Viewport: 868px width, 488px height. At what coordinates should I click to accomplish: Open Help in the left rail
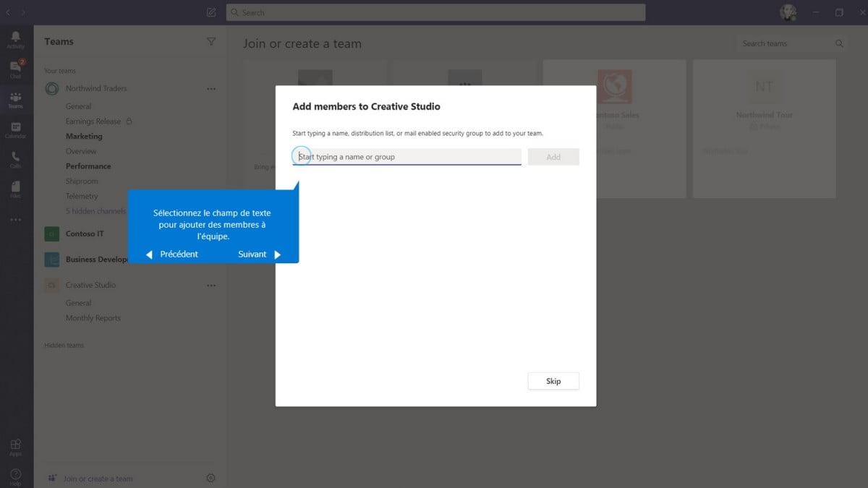tap(16, 477)
